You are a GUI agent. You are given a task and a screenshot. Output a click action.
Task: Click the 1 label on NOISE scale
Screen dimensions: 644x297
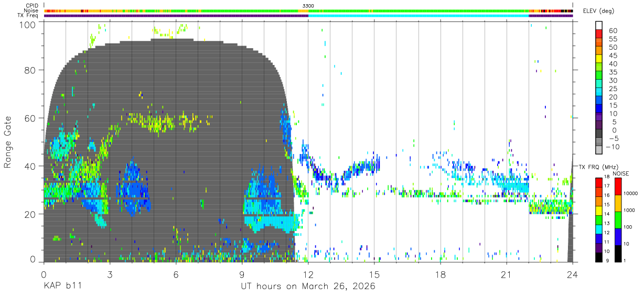click(624, 260)
